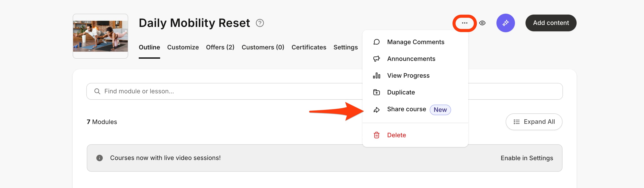Click the magnifier icon in search field

point(97,91)
